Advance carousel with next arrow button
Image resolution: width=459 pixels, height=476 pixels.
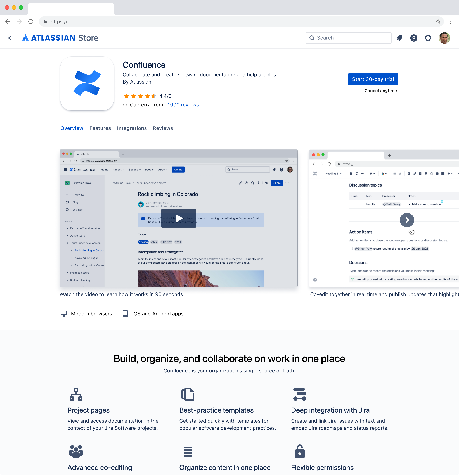pyautogui.click(x=407, y=220)
